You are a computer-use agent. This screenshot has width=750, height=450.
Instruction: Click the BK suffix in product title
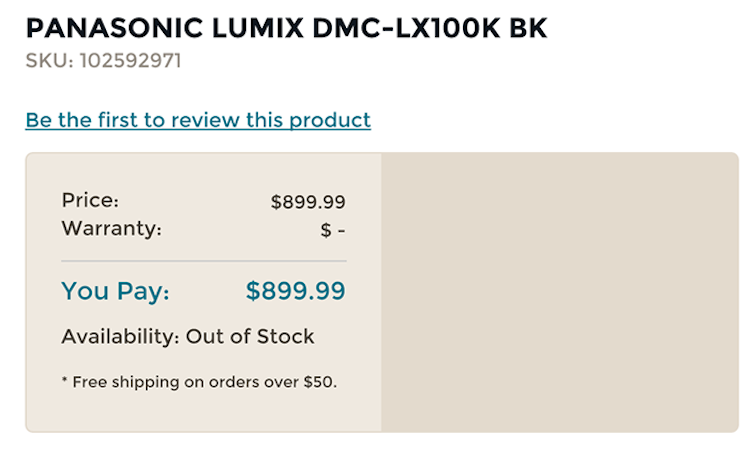tap(527, 28)
